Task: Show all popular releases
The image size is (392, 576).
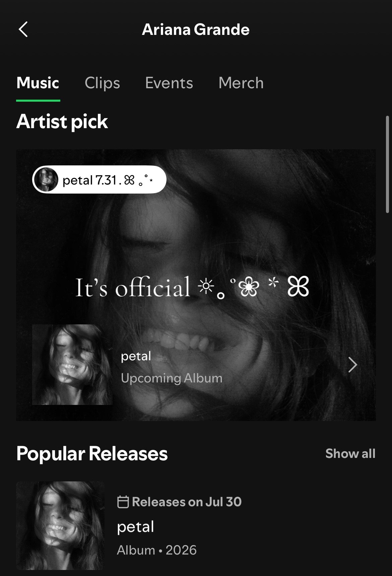Action: [350, 453]
